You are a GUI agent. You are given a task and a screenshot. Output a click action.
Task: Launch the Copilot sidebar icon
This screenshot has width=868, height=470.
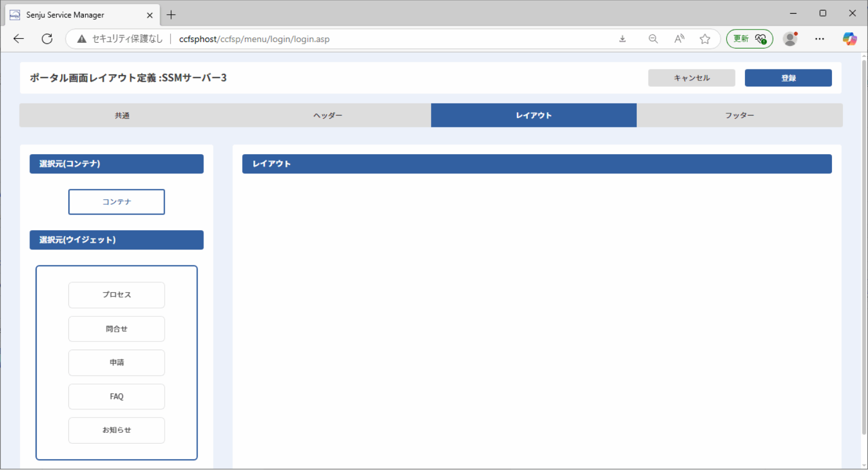pos(849,39)
